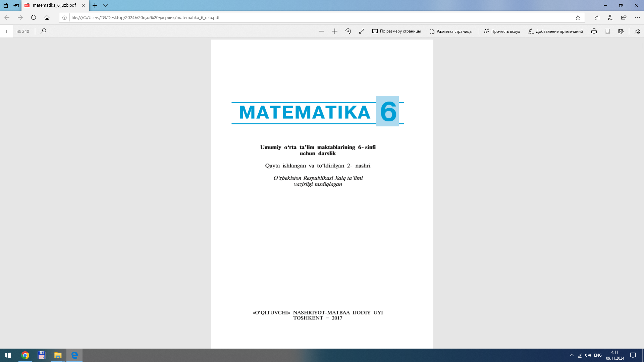This screenshot has width=644, height=362.
Task: Rotate the PDF page
Action: click(x=348, y=31)
